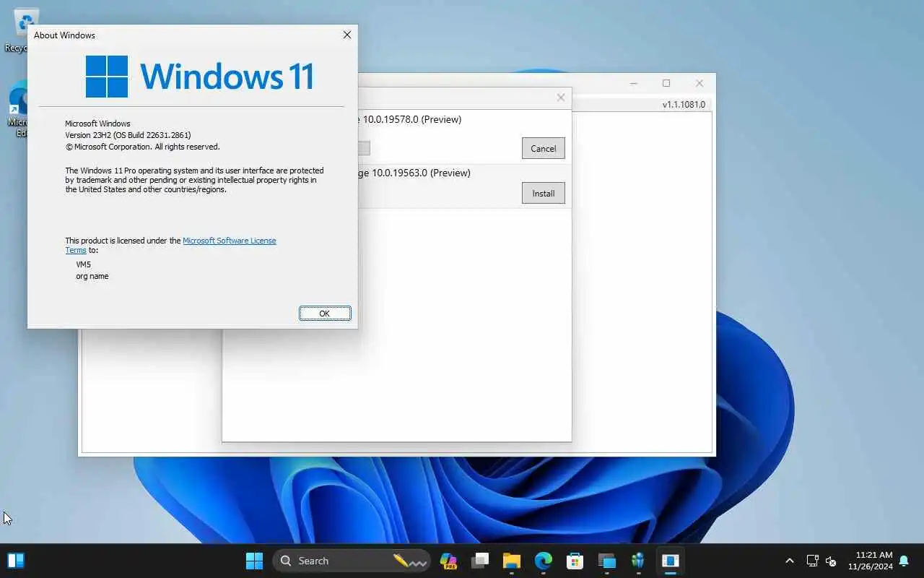Open File Explorer from taskbar

click(512, 561)
